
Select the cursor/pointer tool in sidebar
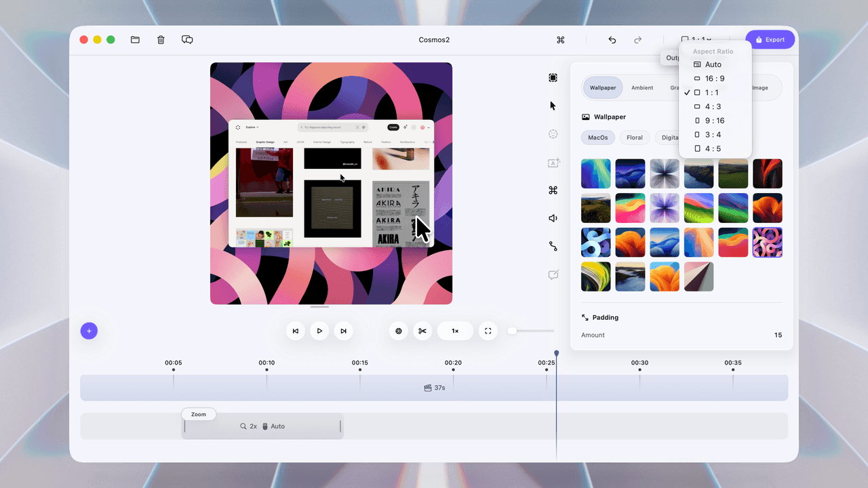tap(553, 106)
